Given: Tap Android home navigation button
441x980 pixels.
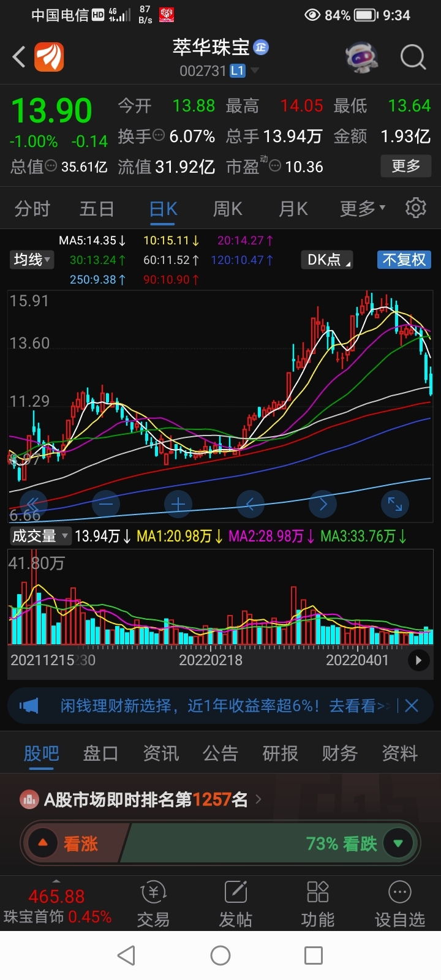Looking at the screenshot, I should [221, 956].
